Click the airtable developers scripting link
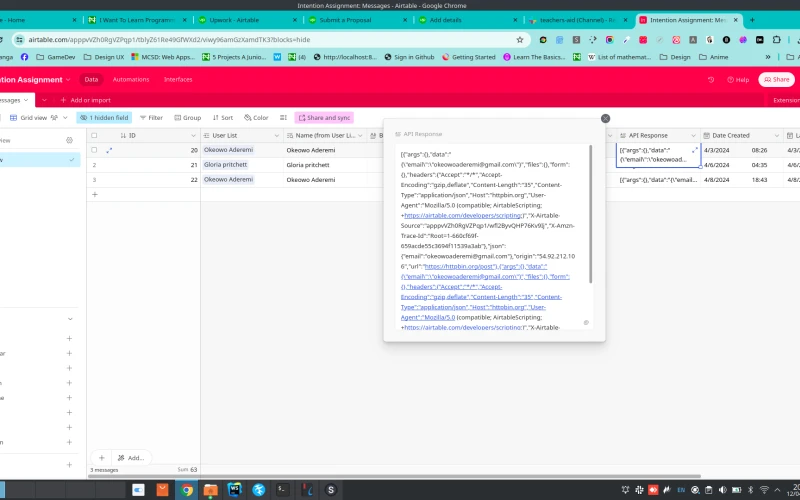The width and height of the screenshot is (800, 500). (x=463, y=215)
